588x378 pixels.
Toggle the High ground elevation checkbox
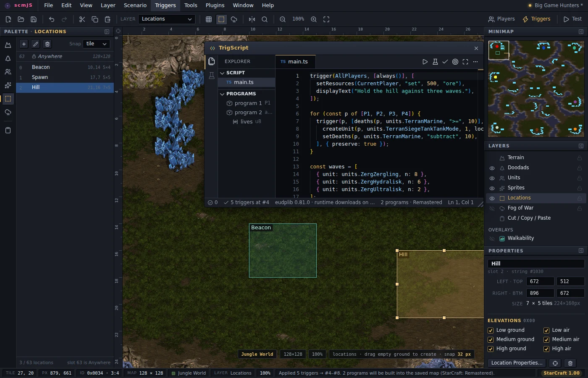pos(491,349)
